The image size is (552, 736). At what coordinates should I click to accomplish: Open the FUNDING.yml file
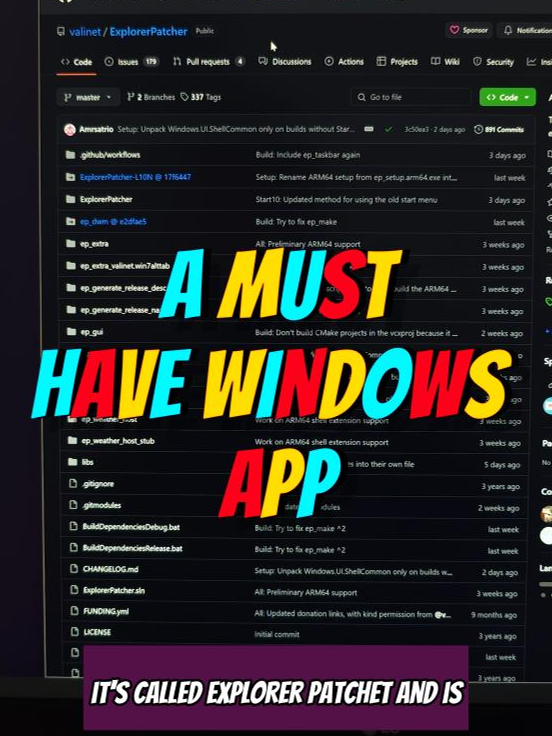point(106,611)
